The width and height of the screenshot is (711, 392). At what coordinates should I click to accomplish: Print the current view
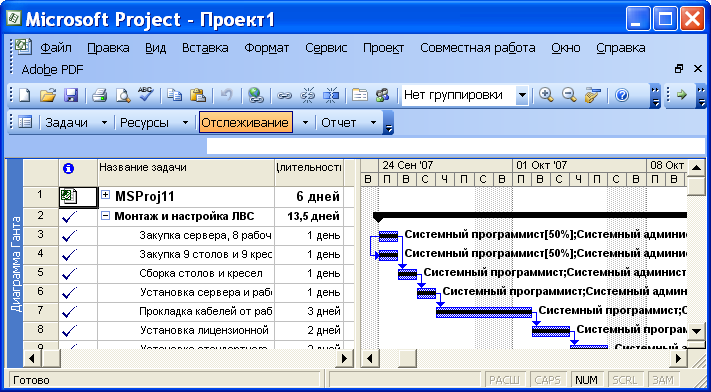point(99,95)
